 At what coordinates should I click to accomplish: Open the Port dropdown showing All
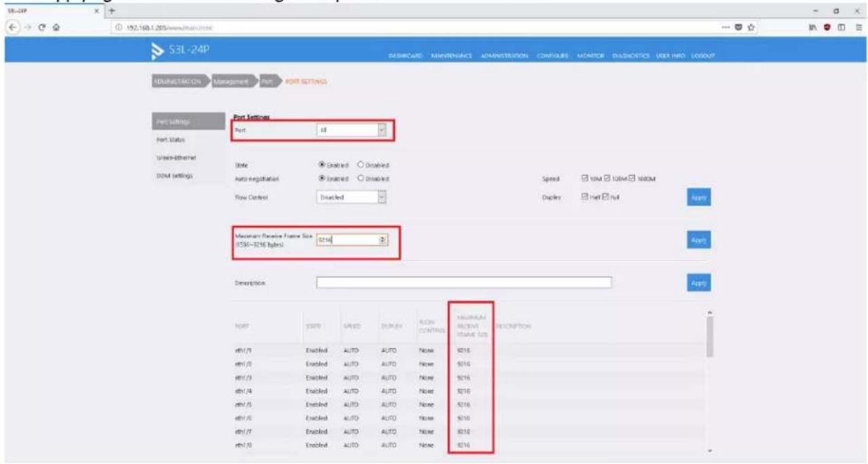[x=351, y=129]
